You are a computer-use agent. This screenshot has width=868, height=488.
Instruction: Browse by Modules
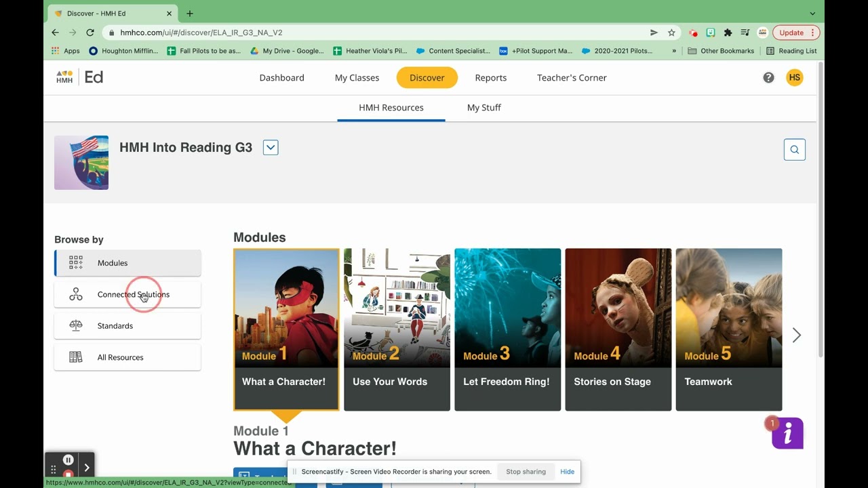click(x=127, y=263)
